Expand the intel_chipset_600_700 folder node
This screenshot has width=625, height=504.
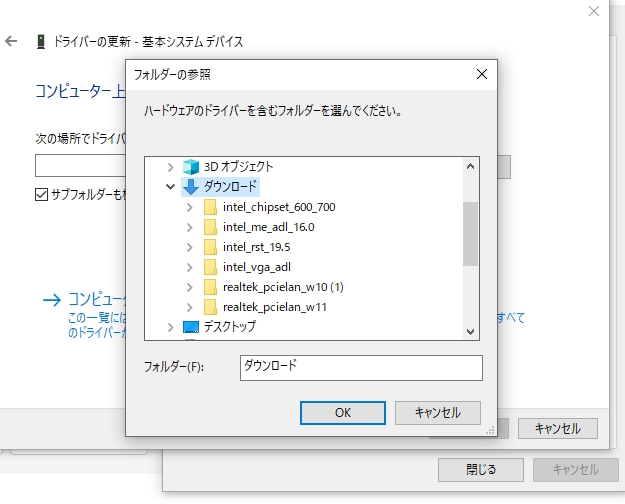point(190,207)
